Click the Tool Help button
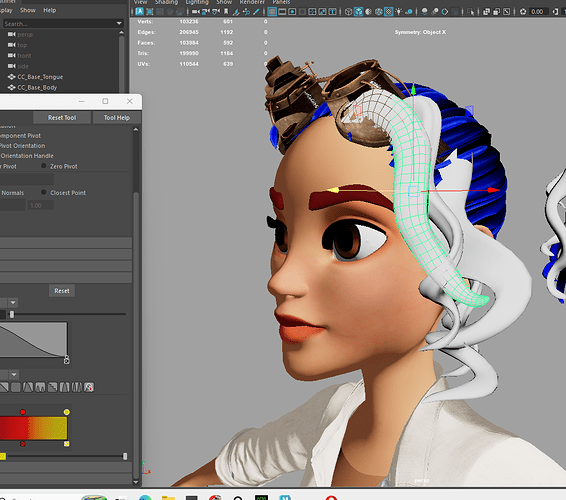 click(x=117, y=118)
